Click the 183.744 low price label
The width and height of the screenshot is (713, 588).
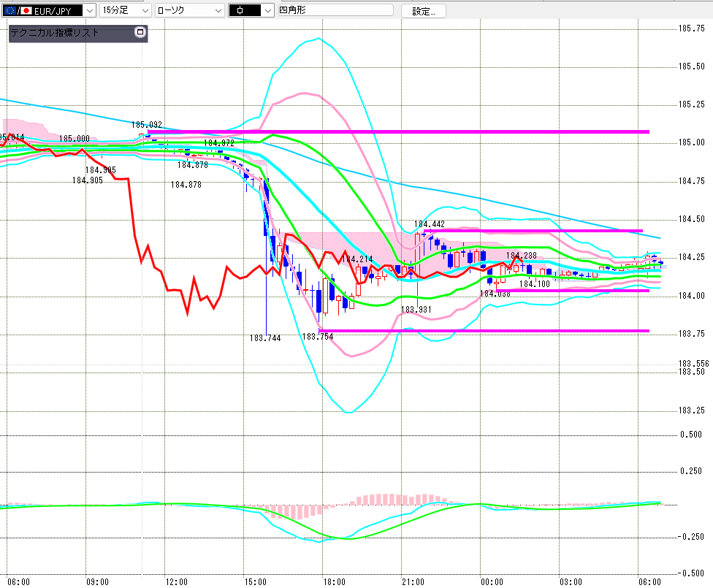click(x=265, y=338)
